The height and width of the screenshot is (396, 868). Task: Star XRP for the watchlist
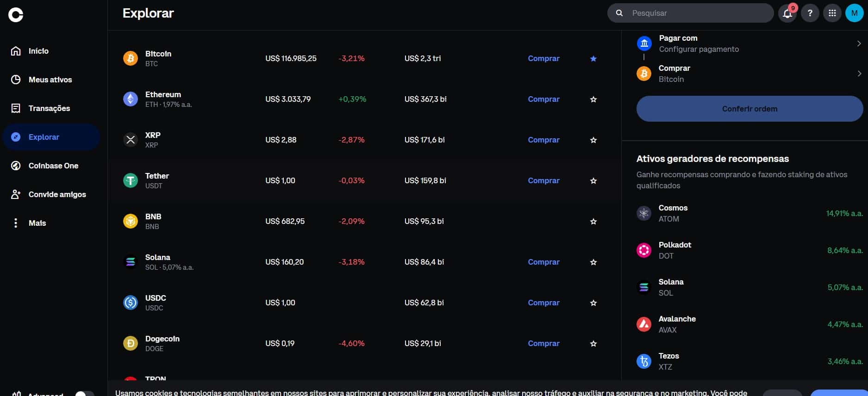click(593, 140)
